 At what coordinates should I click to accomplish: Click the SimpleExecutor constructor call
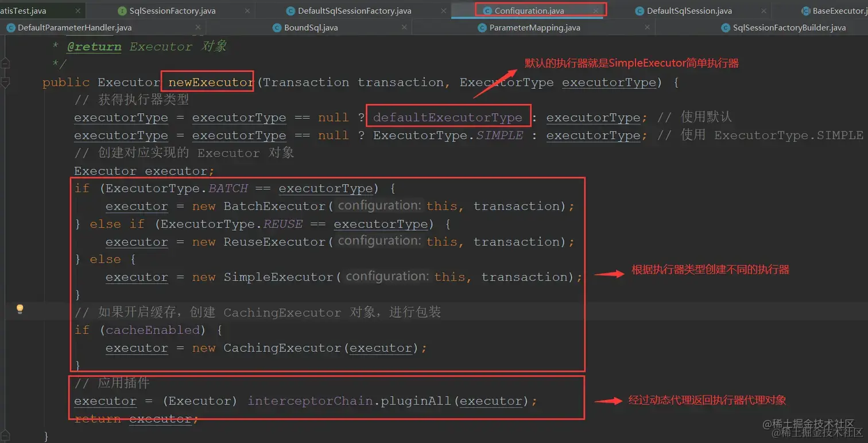coord(278,277)
